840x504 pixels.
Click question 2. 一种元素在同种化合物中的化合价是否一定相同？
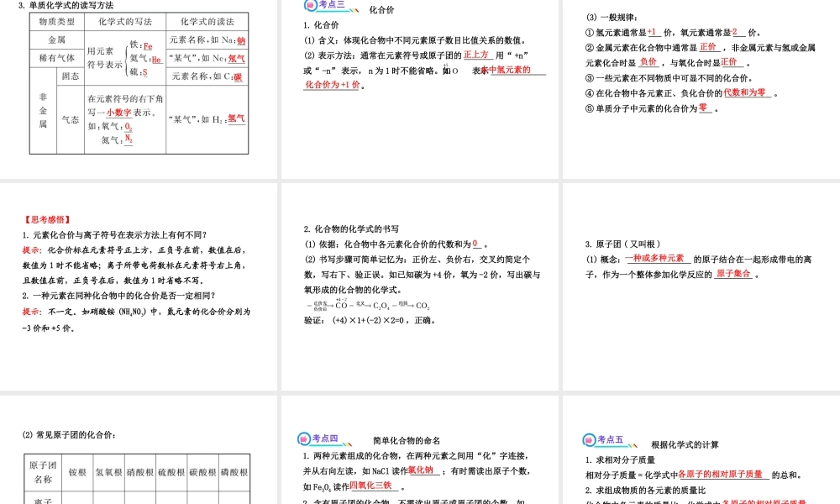coord(119,296)
